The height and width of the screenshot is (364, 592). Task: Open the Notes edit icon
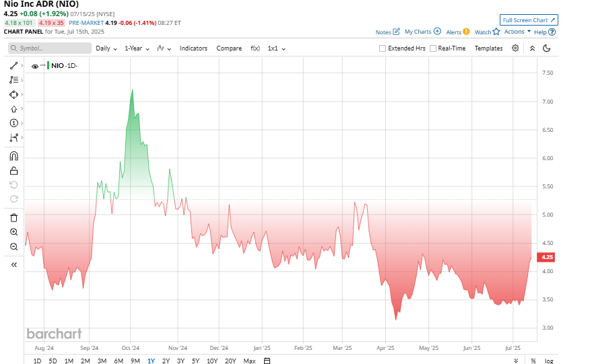pyautogui.click(x=396, y=32)
